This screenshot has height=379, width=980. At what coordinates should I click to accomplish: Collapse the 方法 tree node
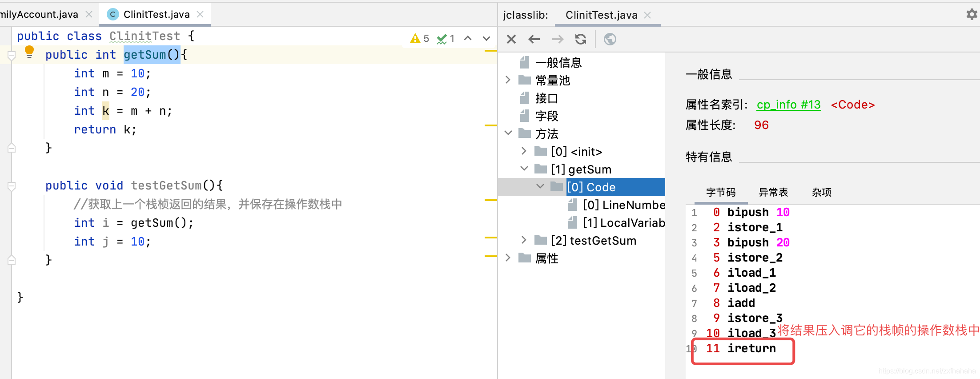point(508,133)
